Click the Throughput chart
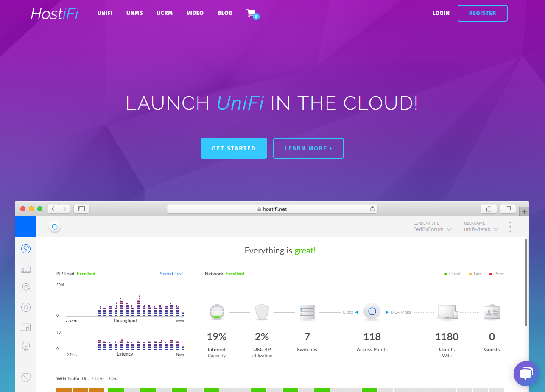545x392 pixels. pyautogui.click(x=125, y=305)
